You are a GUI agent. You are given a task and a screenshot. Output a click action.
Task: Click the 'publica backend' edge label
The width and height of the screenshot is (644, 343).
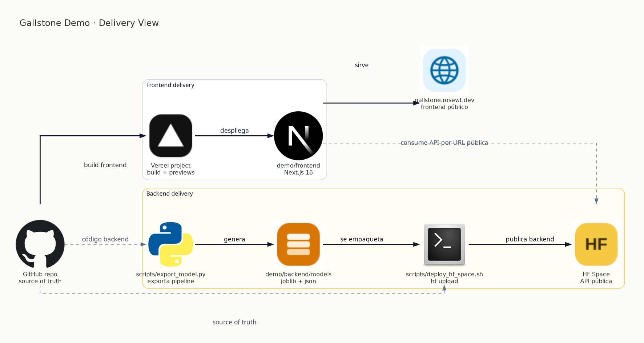tap(530, 239)
